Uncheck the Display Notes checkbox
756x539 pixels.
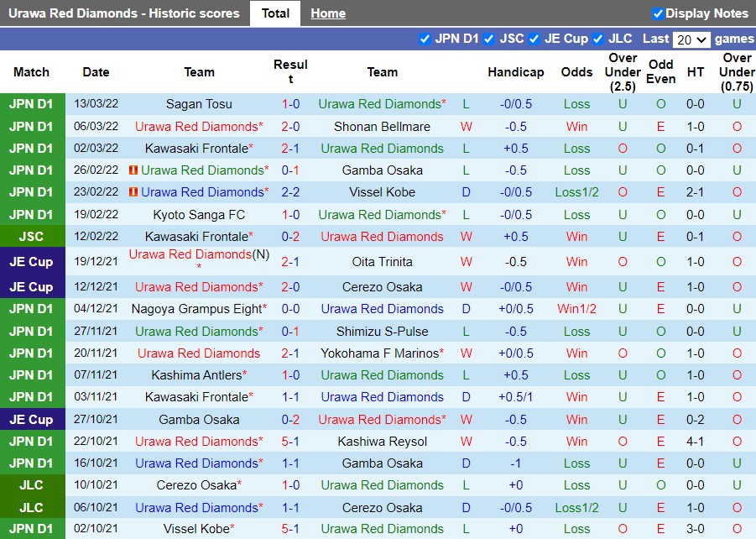[x=658, y=13]
